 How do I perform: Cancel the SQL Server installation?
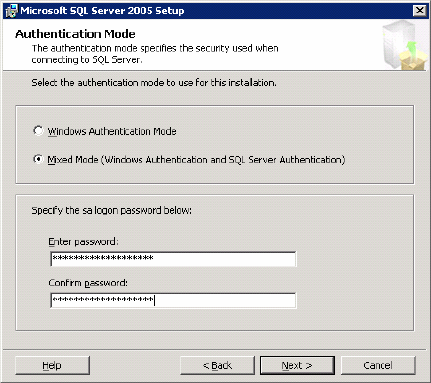click(378, 365)
